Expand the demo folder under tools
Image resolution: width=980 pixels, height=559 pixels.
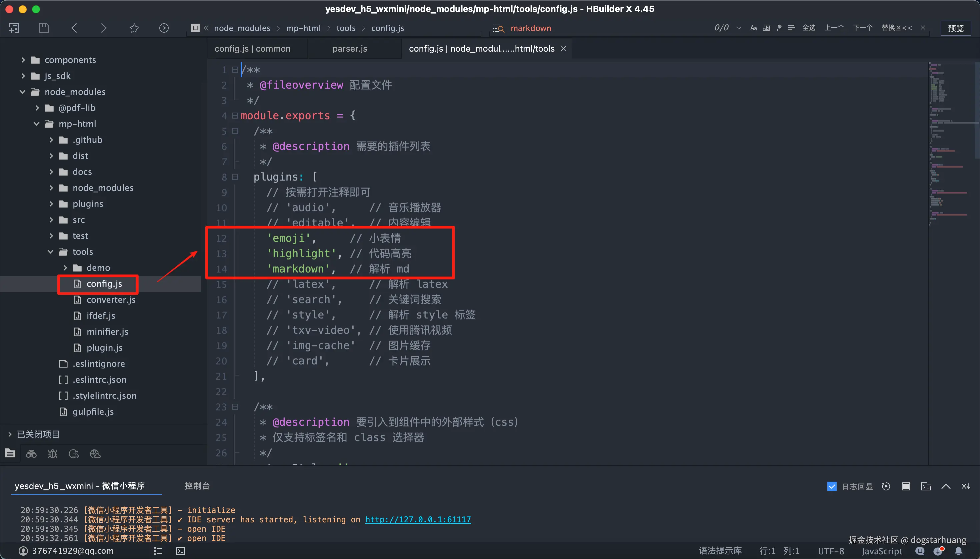[65, 268]
